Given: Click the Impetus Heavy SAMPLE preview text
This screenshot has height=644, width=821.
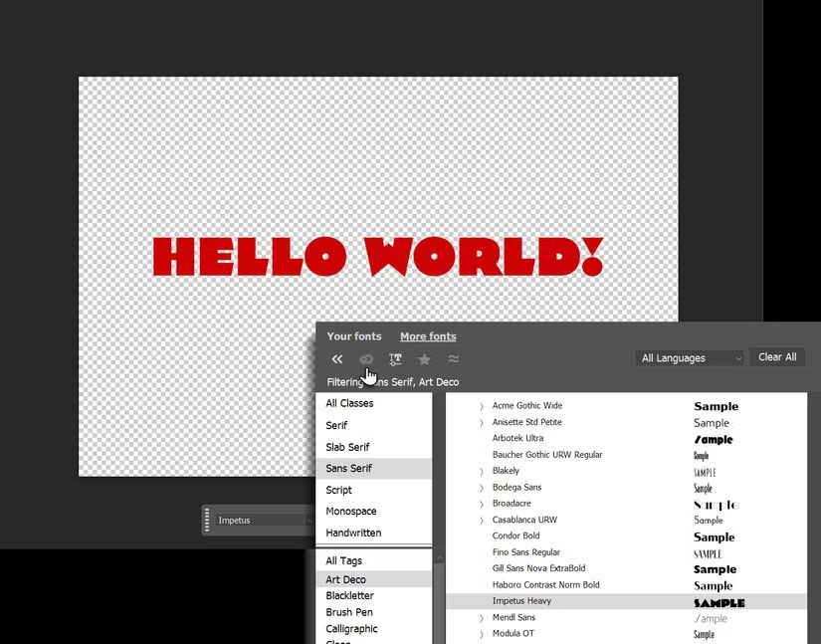Looking at the screenshot, I should (x=718, y=602).
